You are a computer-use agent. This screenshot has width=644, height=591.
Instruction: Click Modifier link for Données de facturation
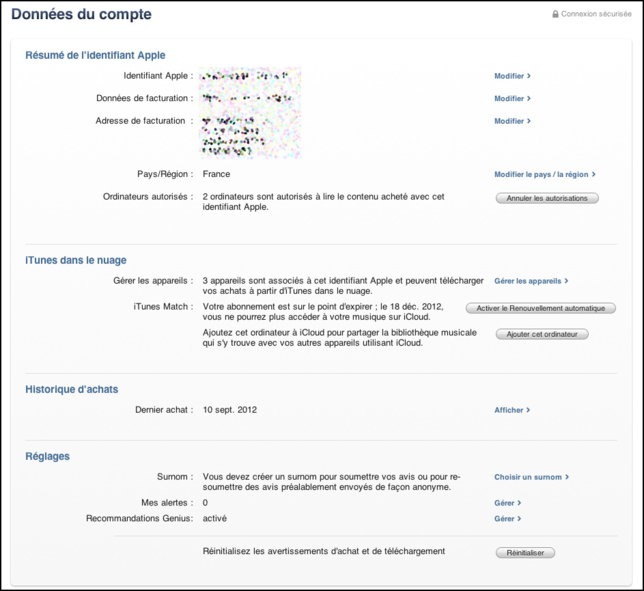(512, 99)
